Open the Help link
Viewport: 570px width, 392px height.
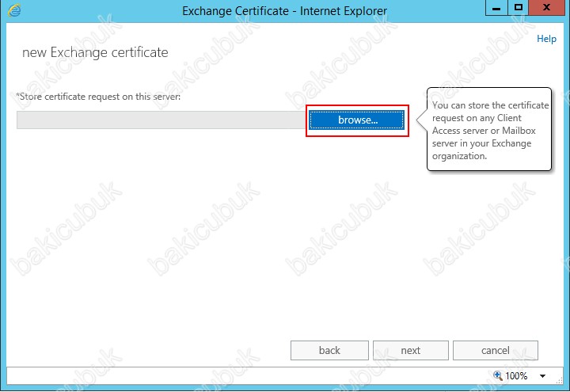coord(546,39)
